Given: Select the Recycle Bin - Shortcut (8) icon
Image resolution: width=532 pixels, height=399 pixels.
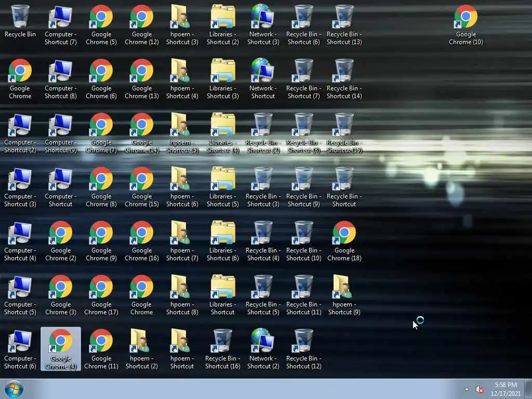Looking at the screenshot, I should click(303, 132).
